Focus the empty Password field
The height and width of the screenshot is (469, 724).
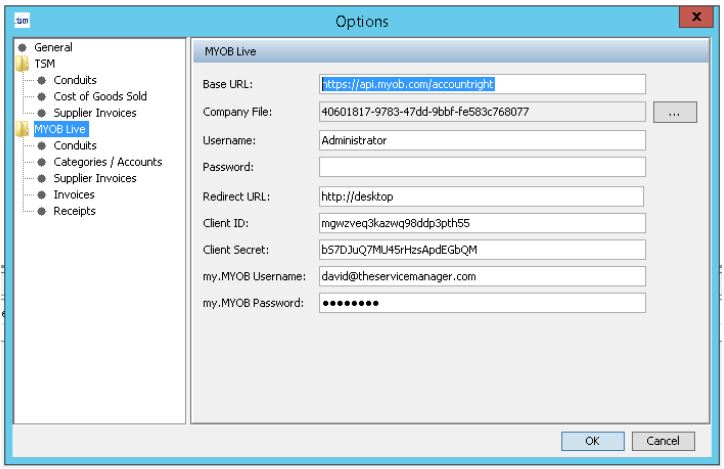click(482, 167)
